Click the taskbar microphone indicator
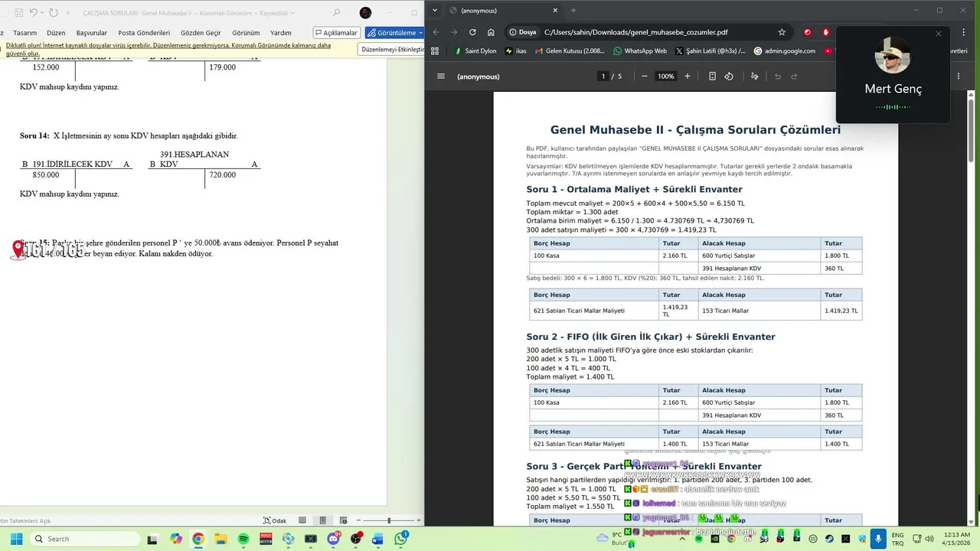Viewport: 980px width, 551px height. click(877, 539)
